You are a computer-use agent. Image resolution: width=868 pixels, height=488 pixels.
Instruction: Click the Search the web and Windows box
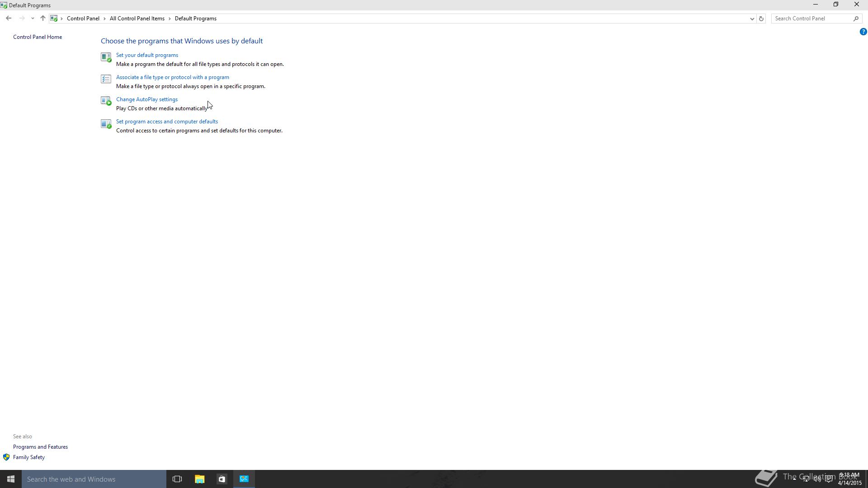pyautogui.click(x=94, y=479)
